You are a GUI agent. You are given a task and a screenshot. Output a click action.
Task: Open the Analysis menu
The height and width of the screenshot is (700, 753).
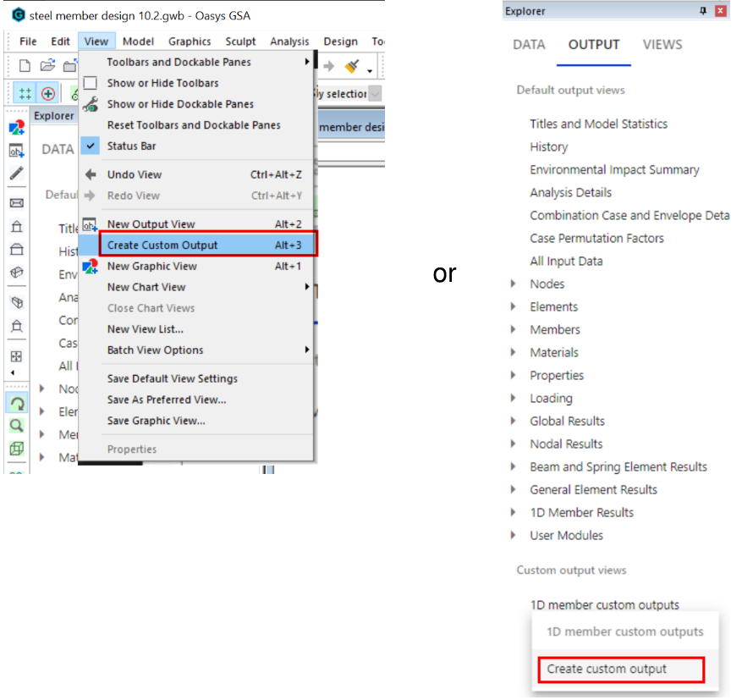coord(289,41)
